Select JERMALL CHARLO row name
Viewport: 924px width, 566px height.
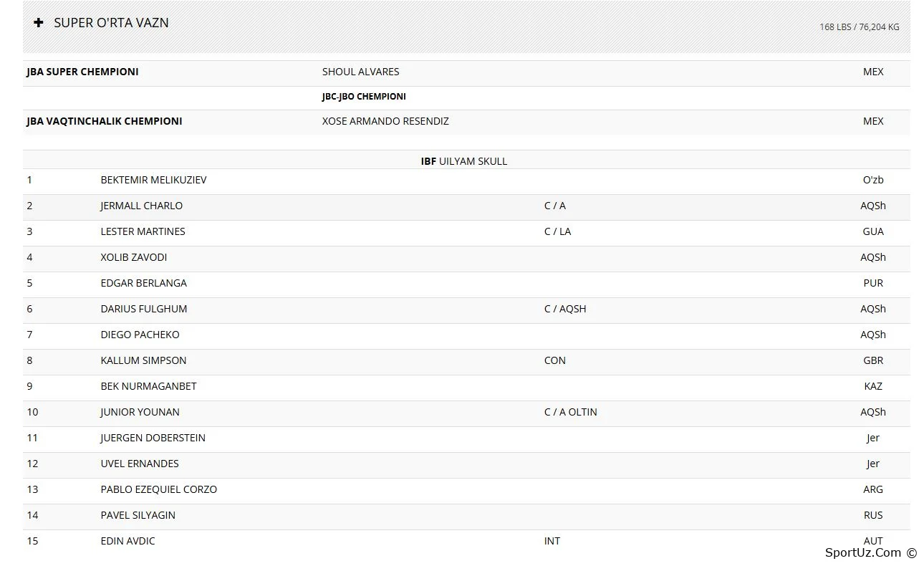[142, 206]
